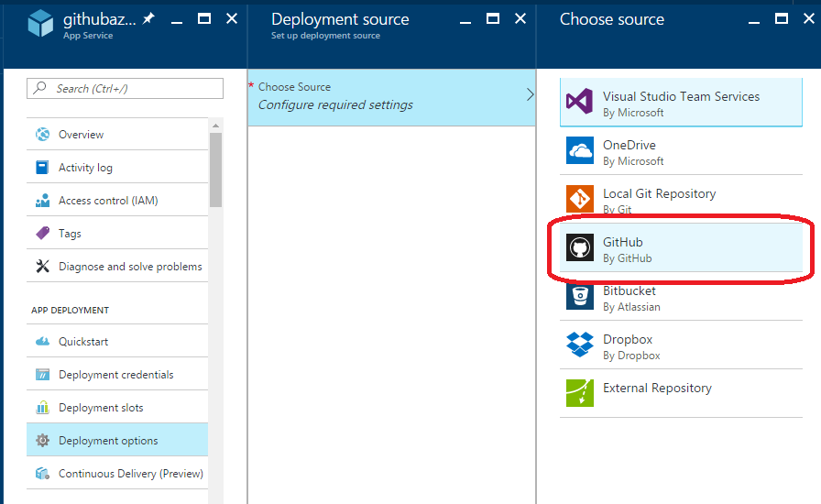The height and width of the screenshot is (504, 821).
Task: Select GitHub as deployment source
Action: coord(681,247)
